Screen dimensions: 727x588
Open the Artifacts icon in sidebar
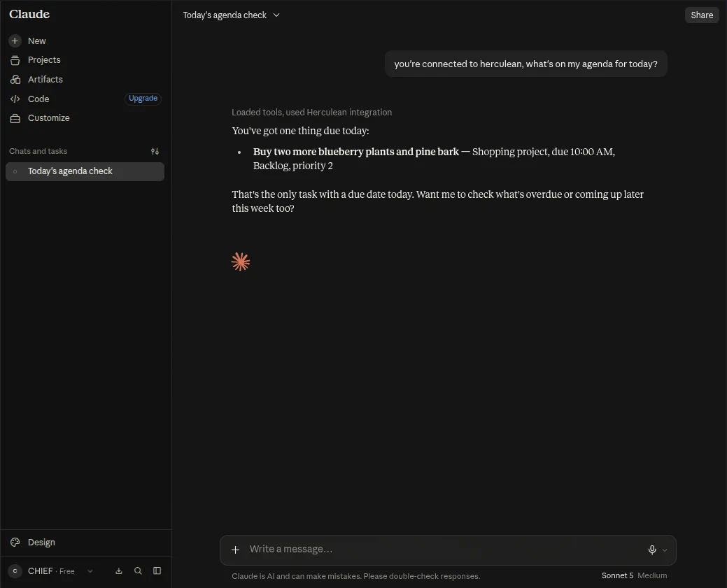pos(15,80)
